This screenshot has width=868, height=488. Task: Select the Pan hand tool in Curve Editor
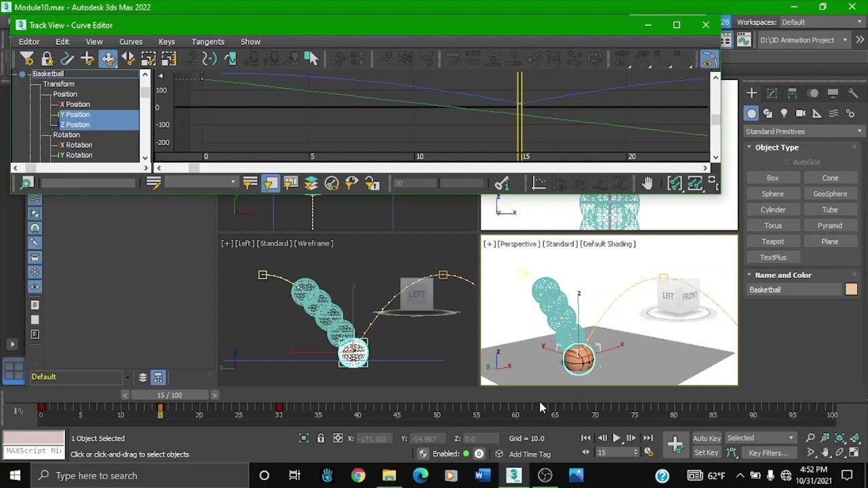click(x=647, y=183)
